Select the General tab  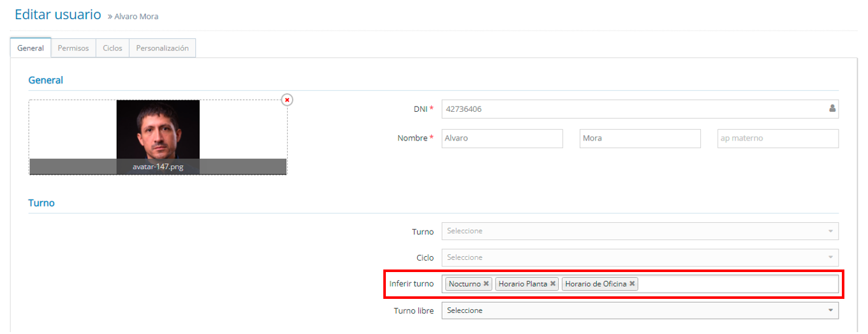(31, 48)
